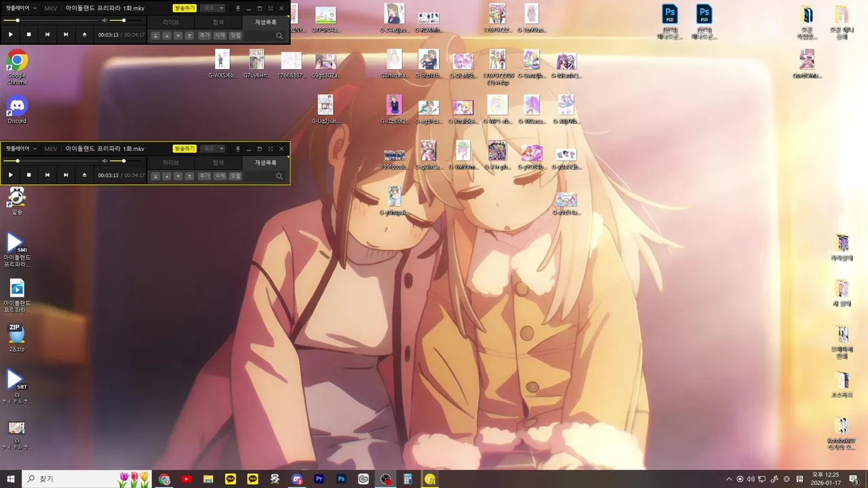Viewport: 868px width, 488px height.
Task: Click playlist search magnifier in upper PotPlayer
Action: [279, 35]
